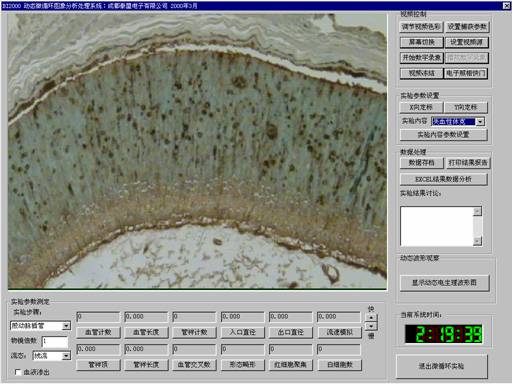Click the 血管长度 button
Image resolution: width=512 pixels, height=384 pixels.
point(146,332)
